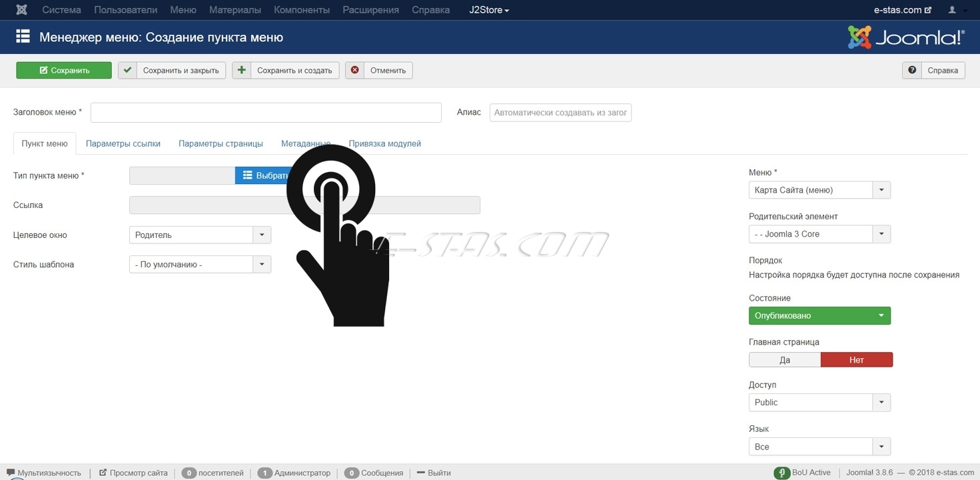Viewport: 980px width, 480px height.
Task: Click the Просмотр сайта link
Action: click(133, 473)
